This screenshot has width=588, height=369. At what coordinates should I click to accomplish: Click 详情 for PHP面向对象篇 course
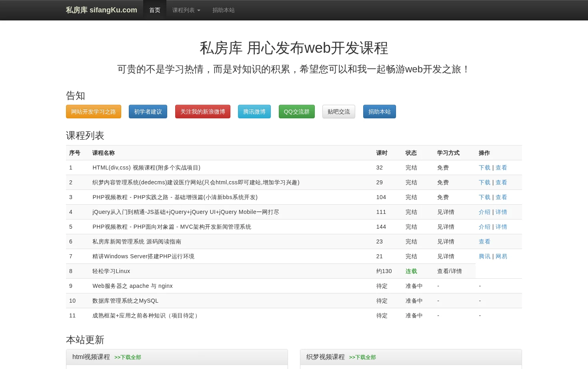coord(501,227)
